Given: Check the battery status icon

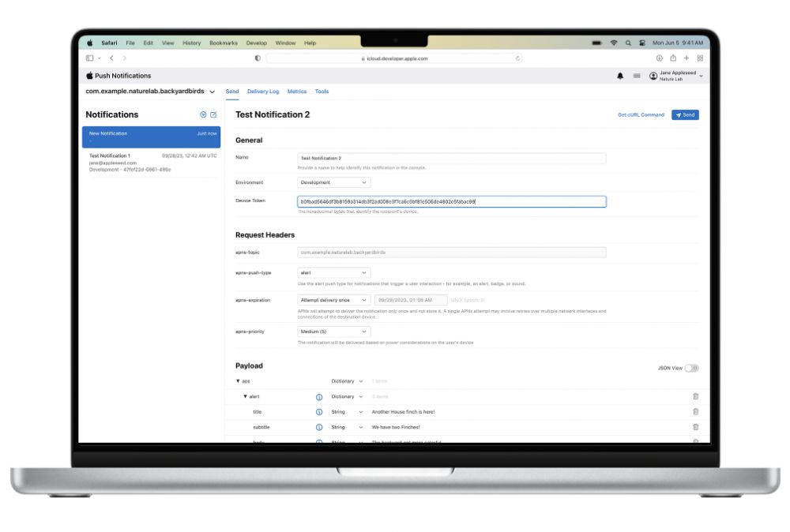Looking at the screenshot, I should (596, 43).
